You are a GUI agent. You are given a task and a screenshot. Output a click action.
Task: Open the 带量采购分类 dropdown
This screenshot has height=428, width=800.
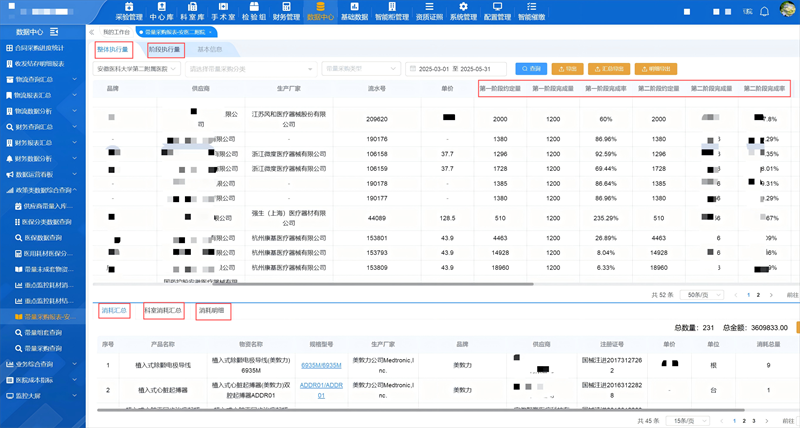coord(251,69)
